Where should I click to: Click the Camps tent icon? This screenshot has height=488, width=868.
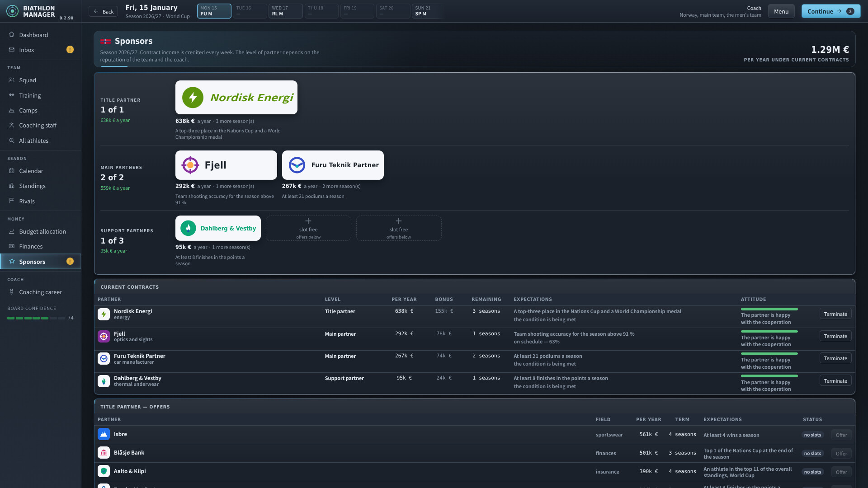tap(12, 110)
